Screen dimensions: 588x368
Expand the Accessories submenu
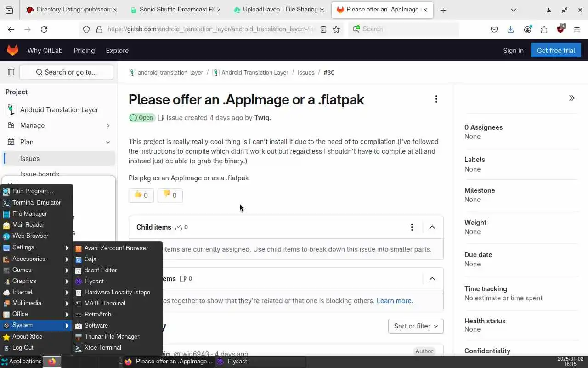[36, 259]
